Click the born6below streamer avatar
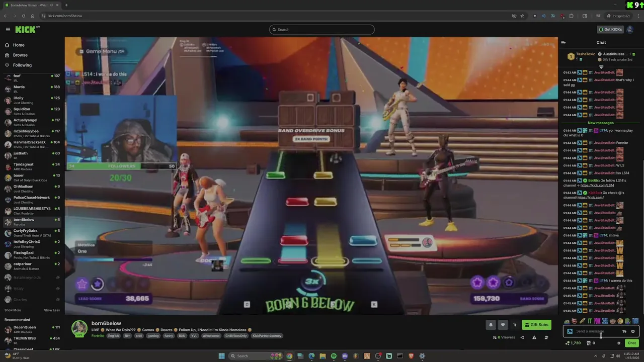 point(79,328)
